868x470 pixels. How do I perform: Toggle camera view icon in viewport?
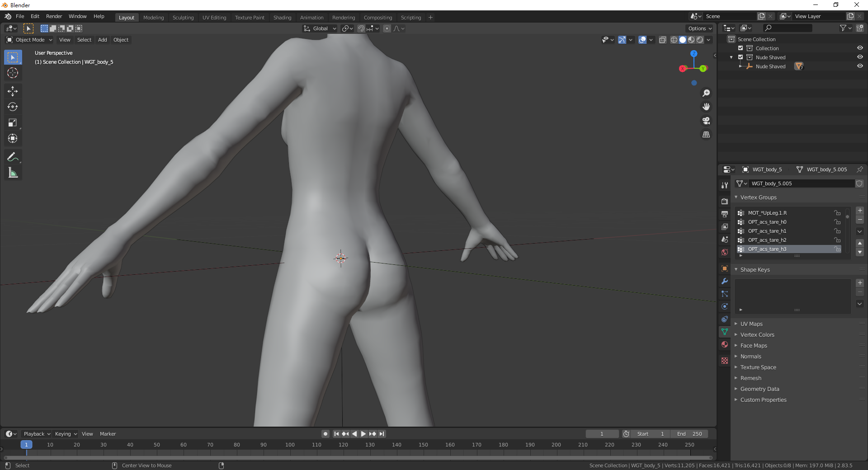coord(706,121)
